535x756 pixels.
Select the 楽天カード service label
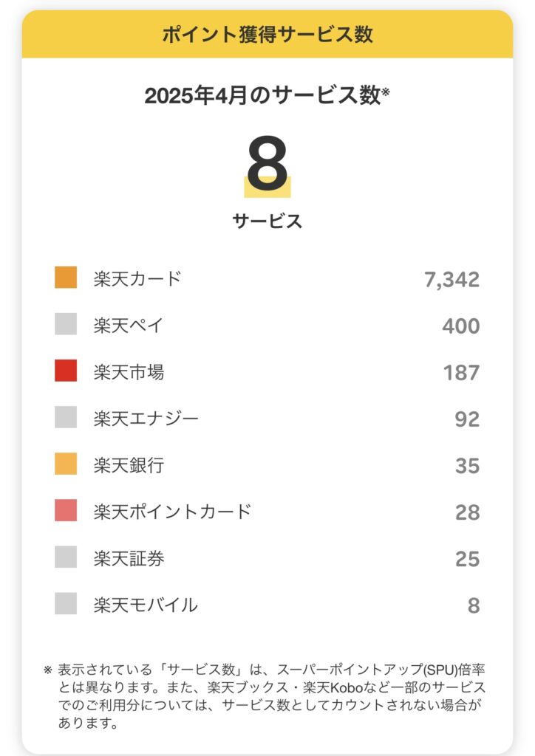pos(137,278)
